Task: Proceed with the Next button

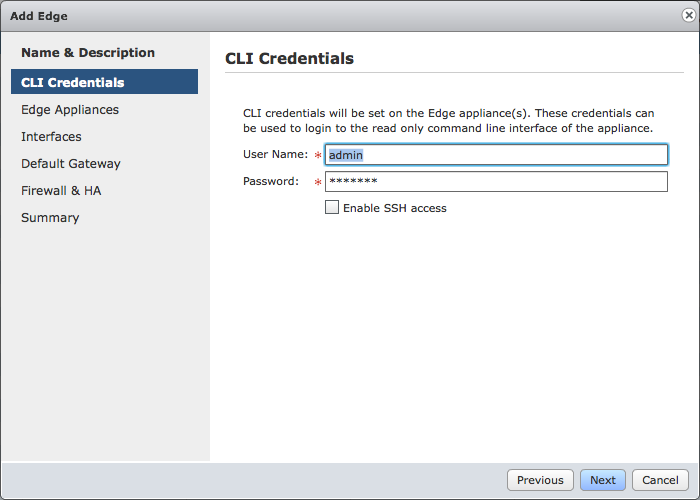Action: click(x=603, y=480)
